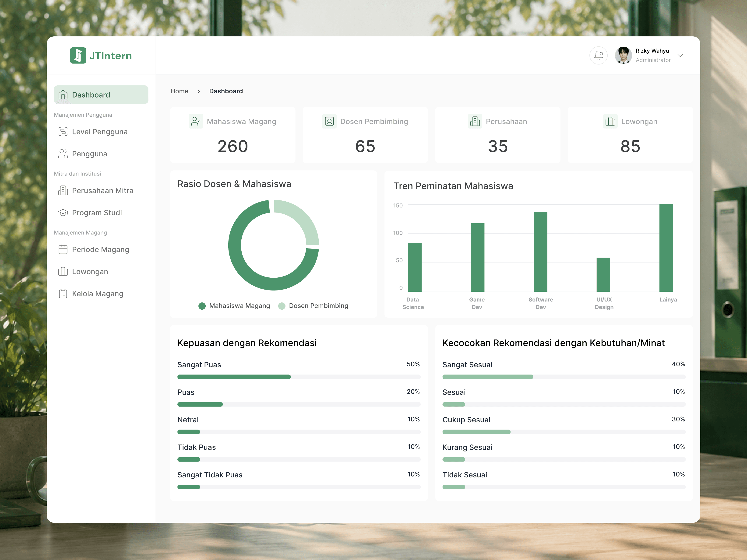Click the Puas 20% progress bar
747x560 pixels.
tap(299, 404)
